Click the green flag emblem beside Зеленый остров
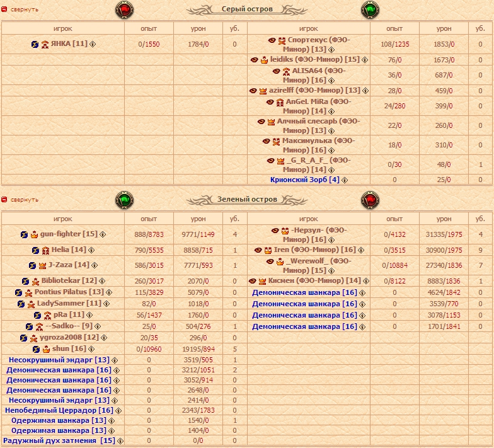The height and width of the screenshot is (448, 494). point(125,200)
